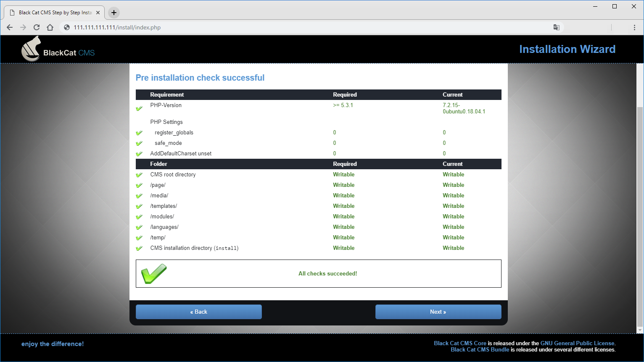Click the BlackCat CMS logo

click(58, 49)
